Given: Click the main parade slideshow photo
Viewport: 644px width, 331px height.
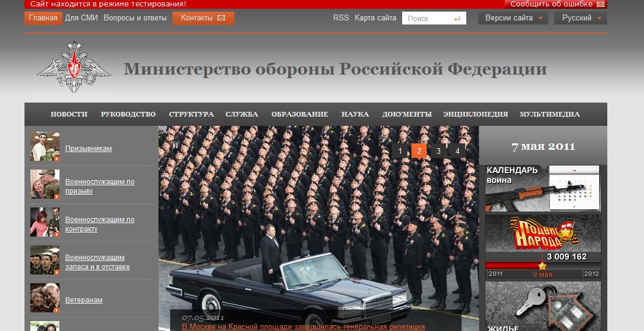Looking at the screenshot, I should [318, 228].
